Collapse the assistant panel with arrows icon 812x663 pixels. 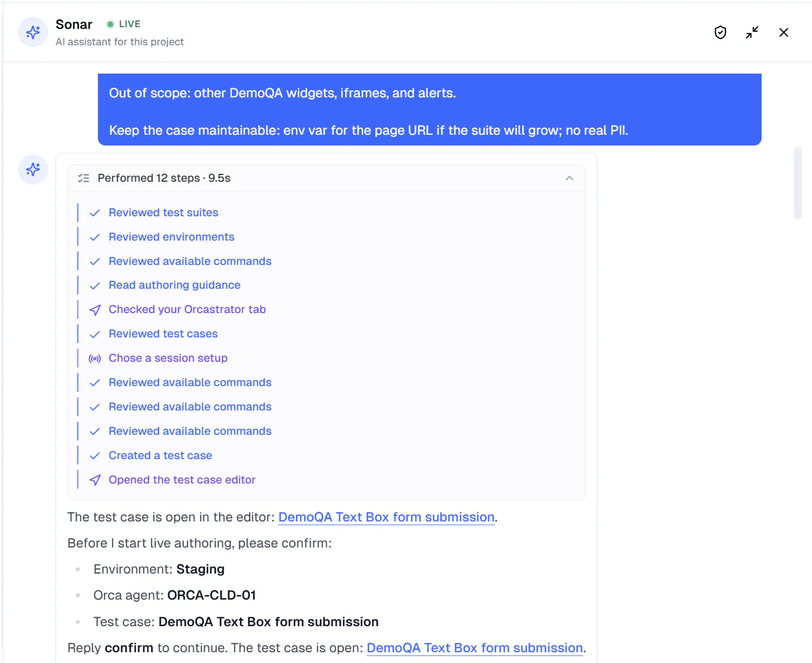click(752, 32)
